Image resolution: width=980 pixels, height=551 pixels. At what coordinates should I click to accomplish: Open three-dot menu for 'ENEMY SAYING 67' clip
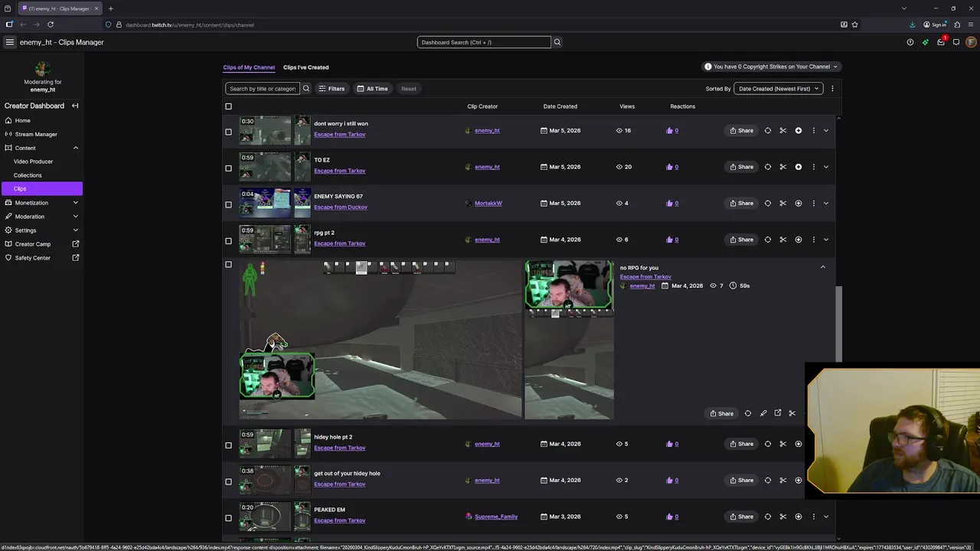click(814, 204)
